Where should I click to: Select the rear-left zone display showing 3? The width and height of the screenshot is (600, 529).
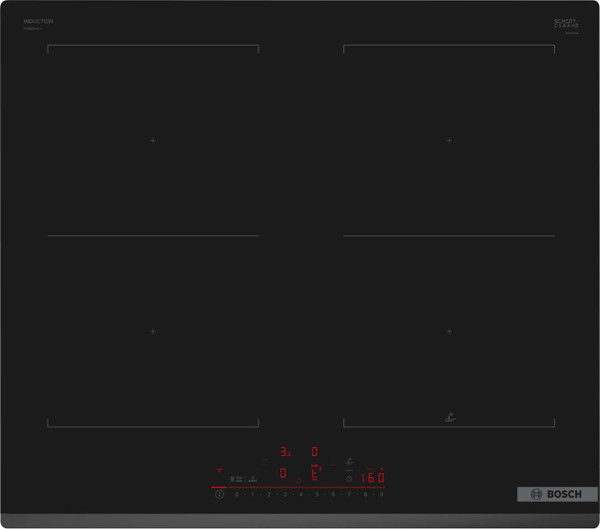tap(284, 452)
